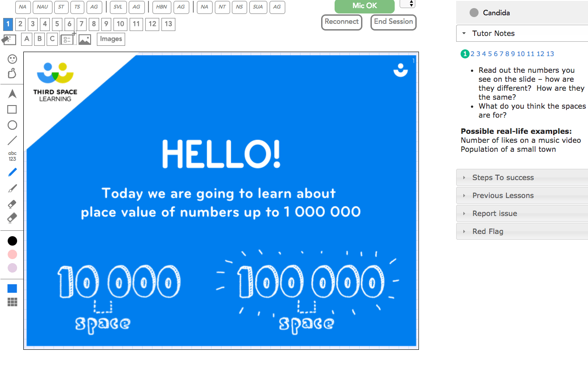
Task: Click the TS tag button
Action: coord(77,7)
